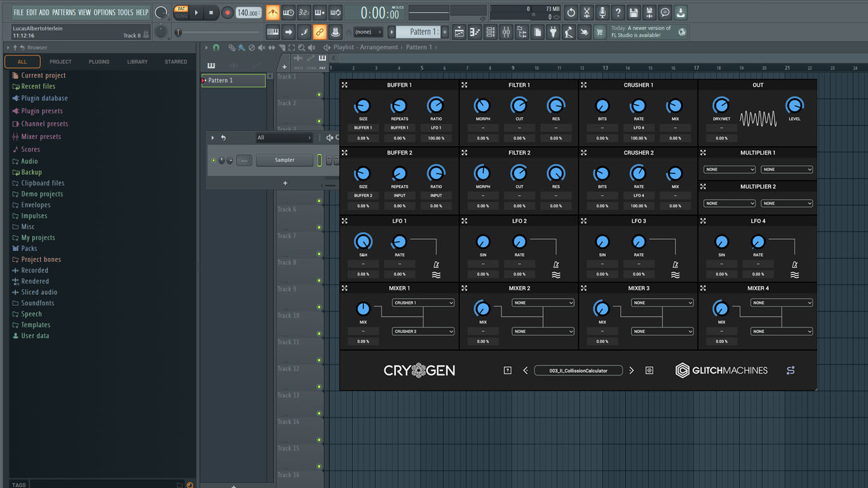Start playback with the play button
The width and height of the screenshot is (868, 488).
pyautogui.click(x=196, y=13)
